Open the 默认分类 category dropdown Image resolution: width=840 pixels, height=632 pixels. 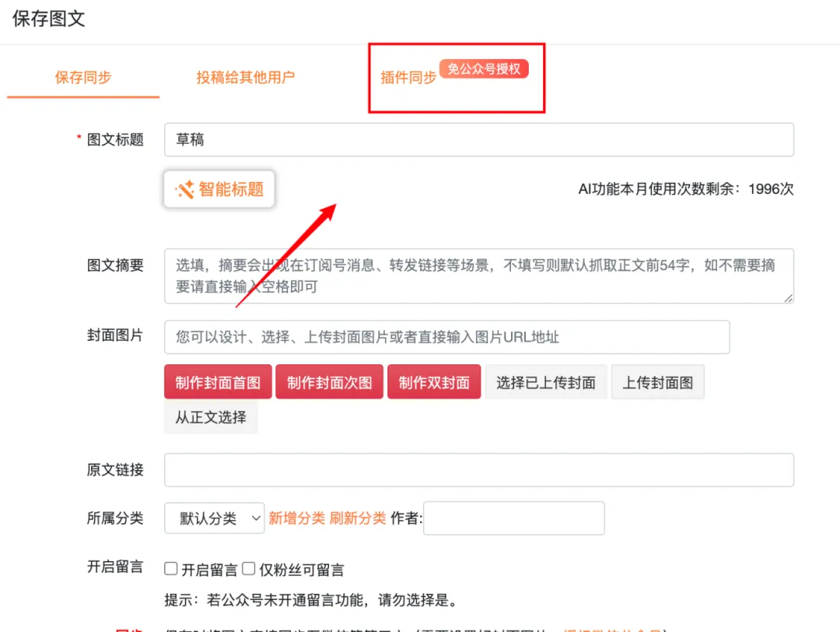click(x=215, y=518)
